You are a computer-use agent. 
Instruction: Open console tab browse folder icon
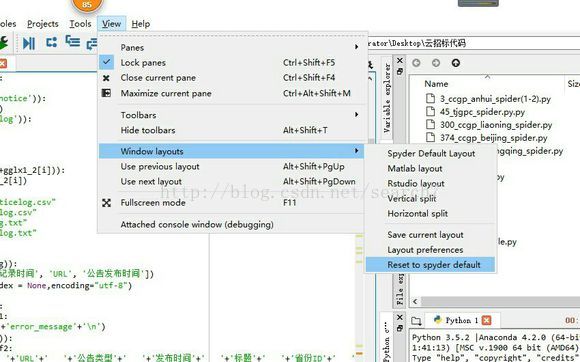click(x=417, y=321)
